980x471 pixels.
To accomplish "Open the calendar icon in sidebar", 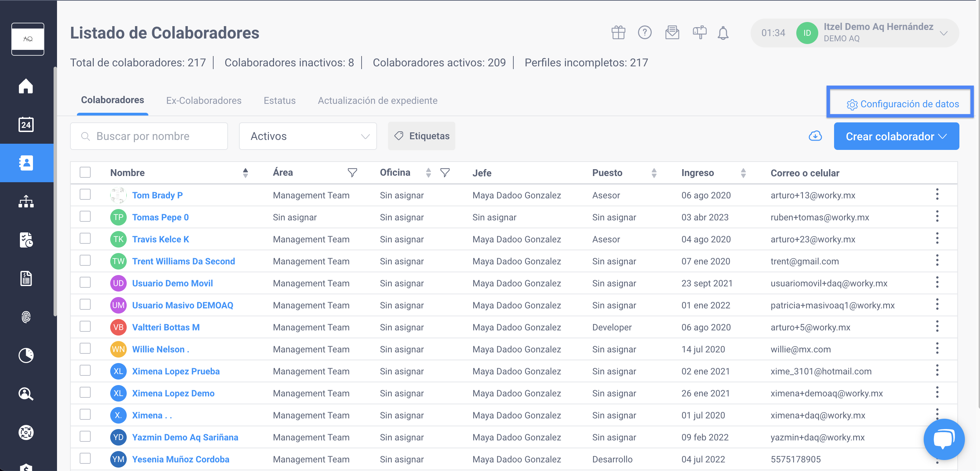I will 26,124.
